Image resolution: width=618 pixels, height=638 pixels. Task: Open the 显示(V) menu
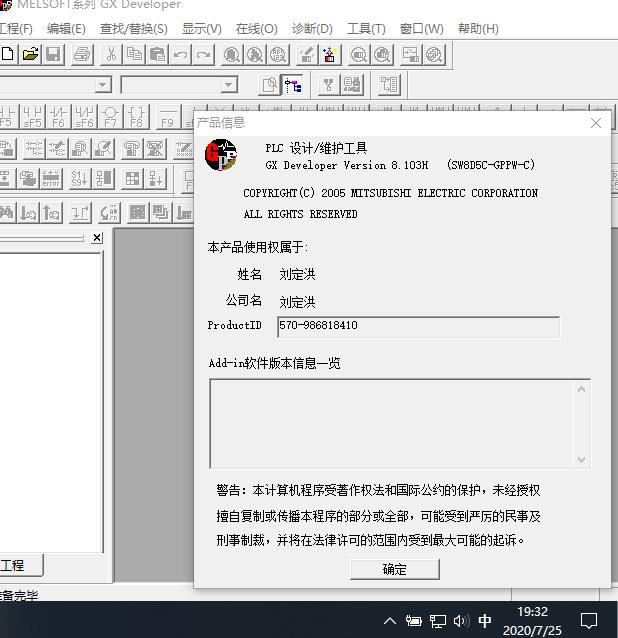[201, 28]
